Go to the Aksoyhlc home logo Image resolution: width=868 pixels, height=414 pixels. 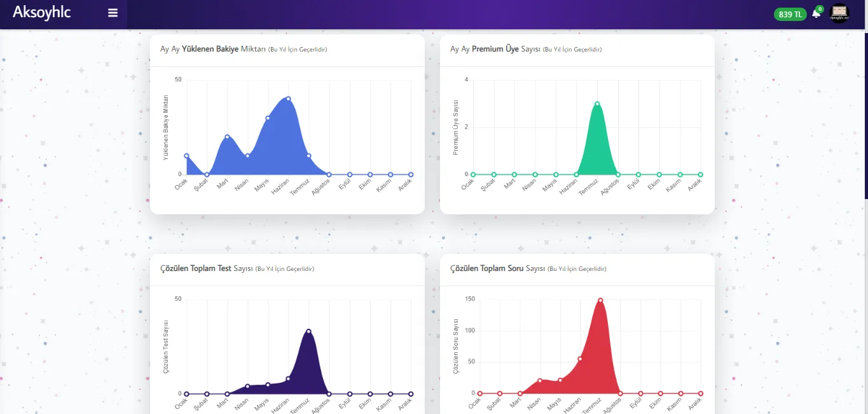[42, 13]
